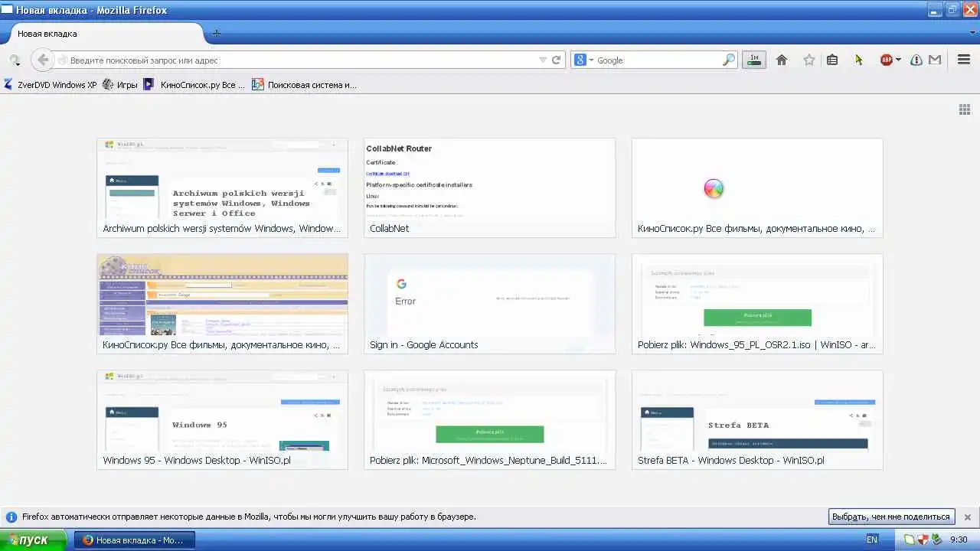
Task: Open Windows 95 - Windows Desktop tile
Action: click(222, 419)
